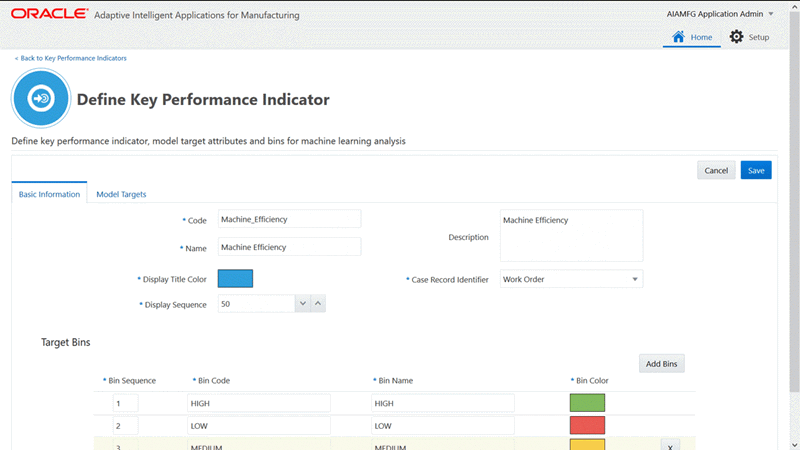The height and width of the screenshot is (450, 800).
Task: Cancel the KPI definition
Action: coord(716,170)
